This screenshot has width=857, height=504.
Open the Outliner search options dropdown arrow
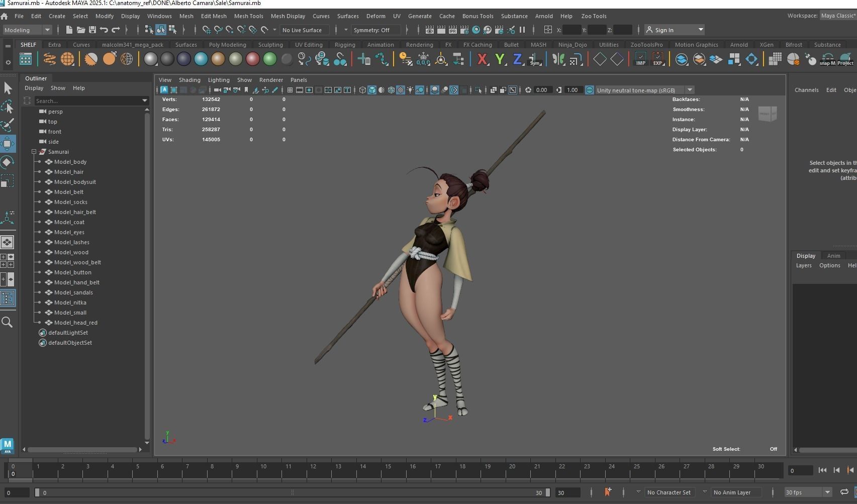[145, 101]
